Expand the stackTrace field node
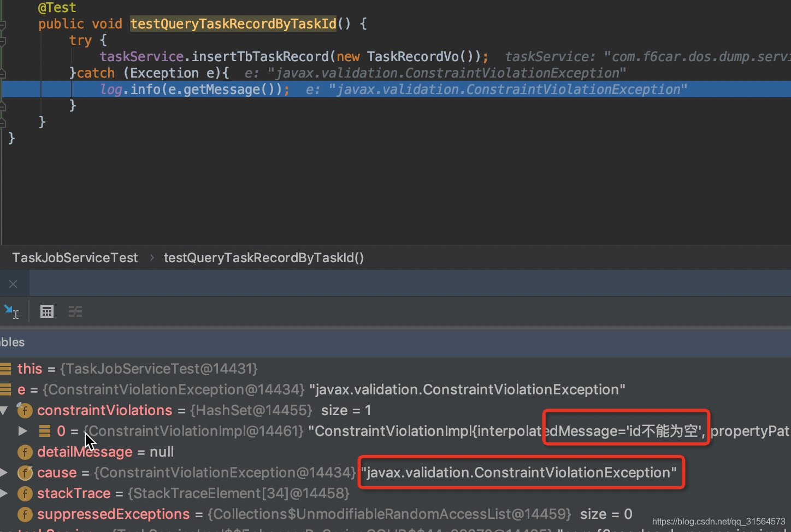The image size is (791, 532). coord(4,493)
